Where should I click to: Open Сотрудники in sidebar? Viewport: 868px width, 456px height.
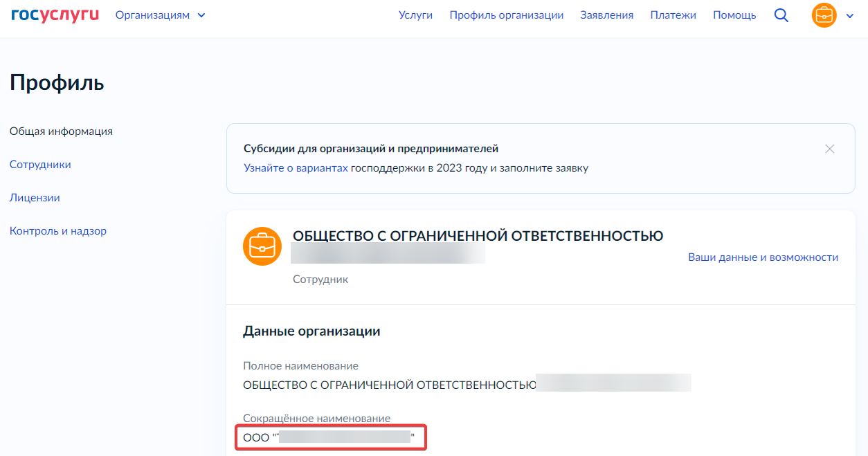40,165
